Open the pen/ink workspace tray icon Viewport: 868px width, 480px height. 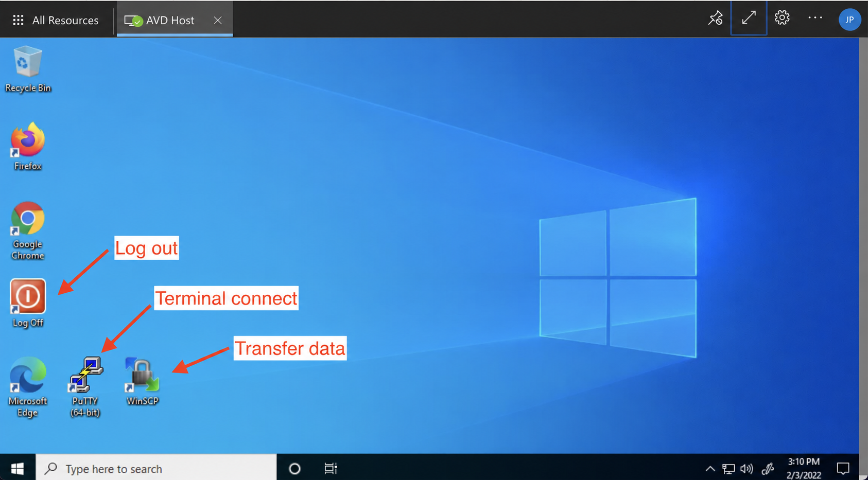click(x=768, y=469)
